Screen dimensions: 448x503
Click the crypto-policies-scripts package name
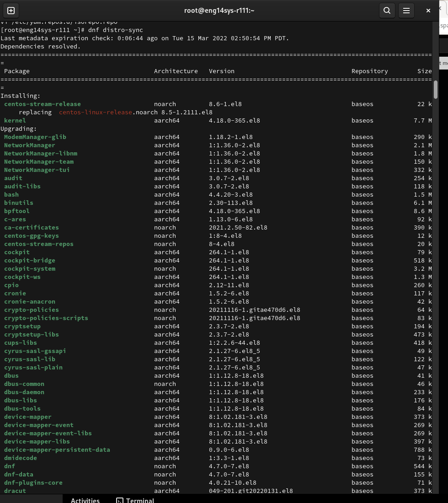46,318
